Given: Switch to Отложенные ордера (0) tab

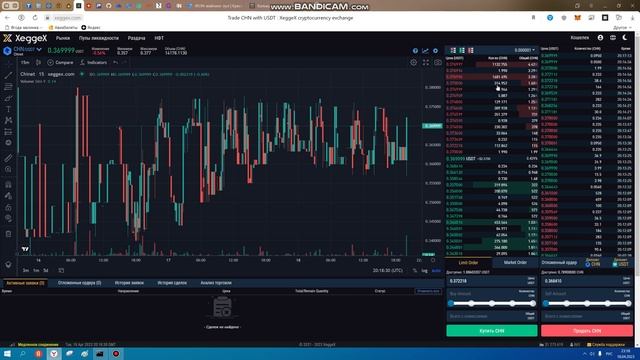Looking at the screenshot, I should [80, 282].
